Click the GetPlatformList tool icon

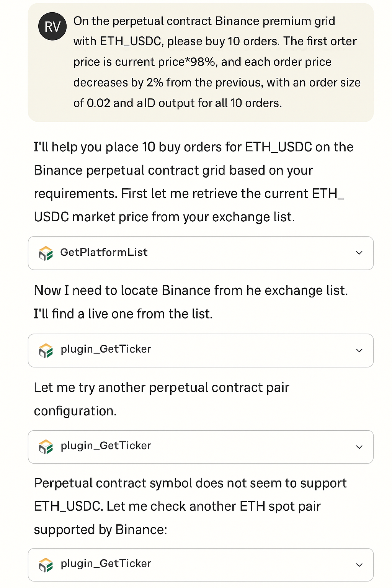point(46,253)
